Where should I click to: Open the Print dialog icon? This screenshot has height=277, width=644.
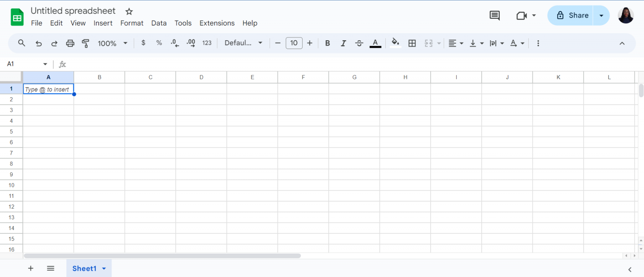tap(70, 43)
